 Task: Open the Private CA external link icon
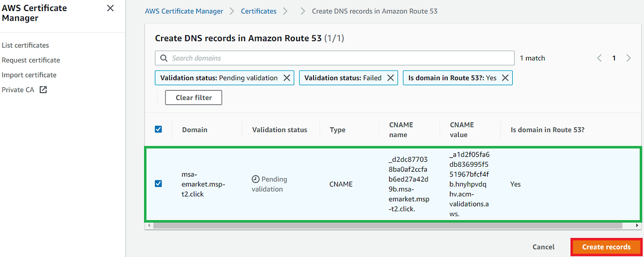[x=43, y=90]
